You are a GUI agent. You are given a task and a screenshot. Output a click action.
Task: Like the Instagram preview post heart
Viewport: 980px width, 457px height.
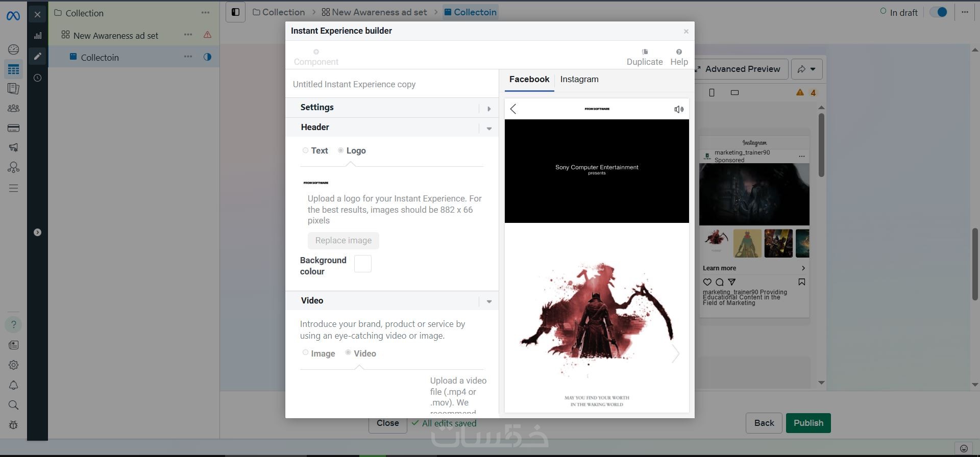tap(707, 282)
